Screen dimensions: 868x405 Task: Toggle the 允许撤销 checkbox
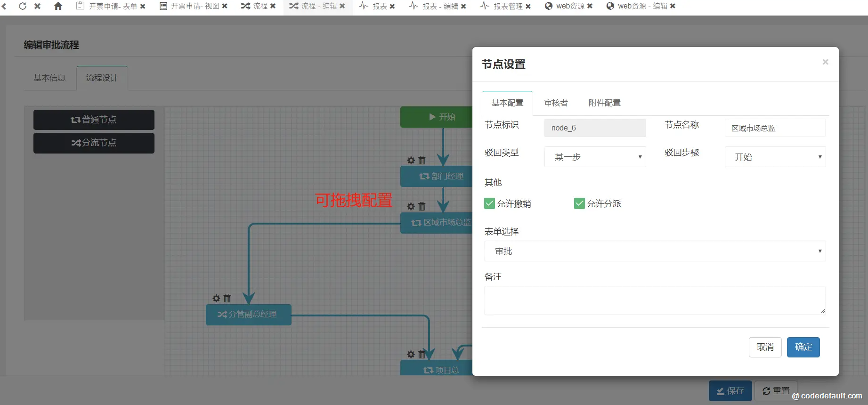pos(489,203)
